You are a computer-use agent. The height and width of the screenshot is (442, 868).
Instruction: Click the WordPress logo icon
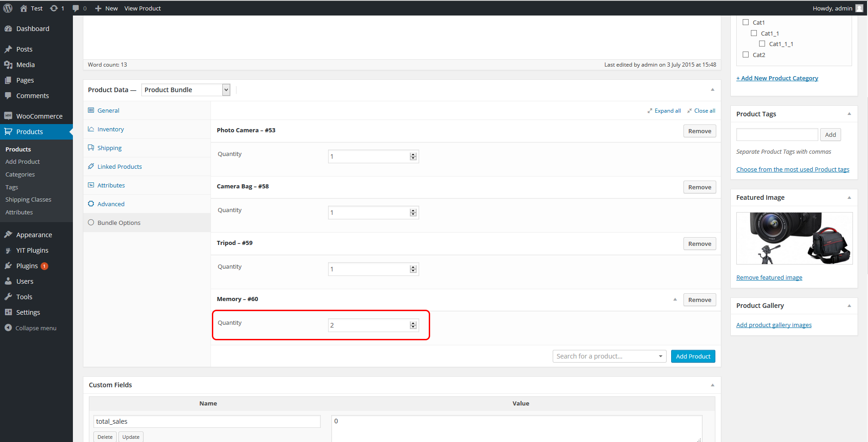coord(8,8)
